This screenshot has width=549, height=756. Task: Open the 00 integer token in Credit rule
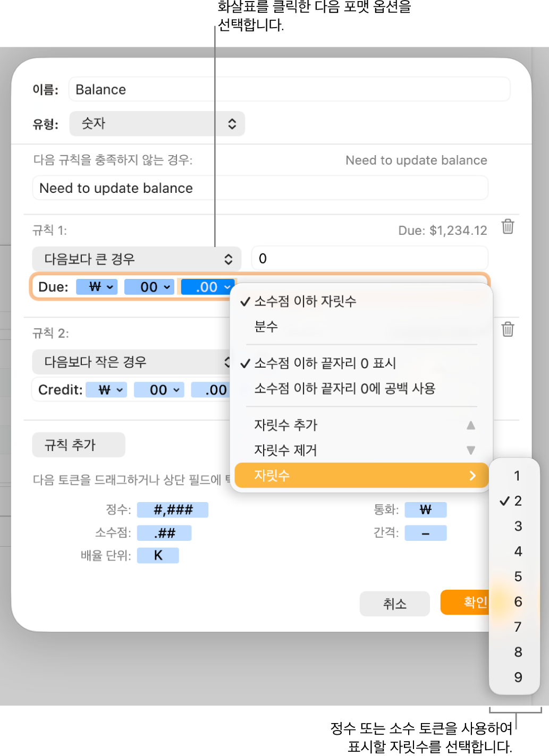(x=159, y=390)
